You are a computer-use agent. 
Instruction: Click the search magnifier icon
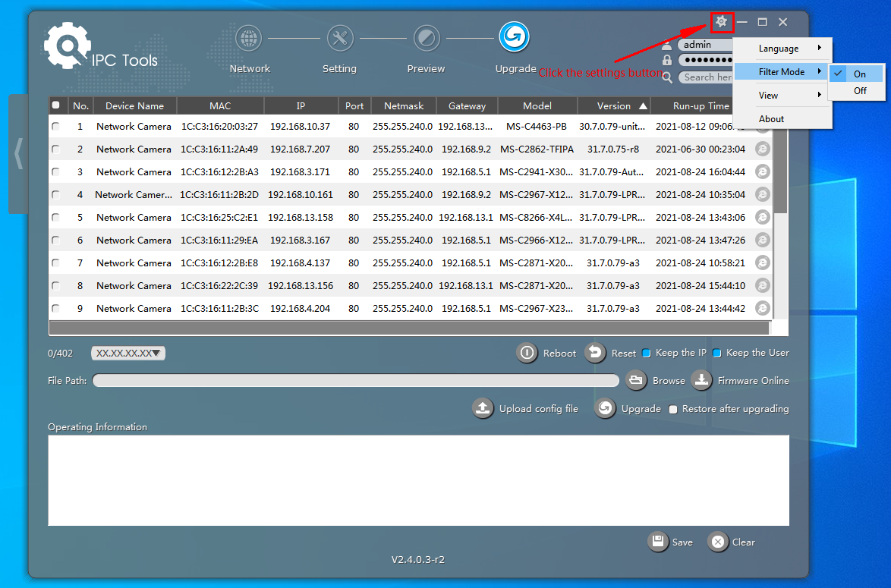tap(667, 77)
